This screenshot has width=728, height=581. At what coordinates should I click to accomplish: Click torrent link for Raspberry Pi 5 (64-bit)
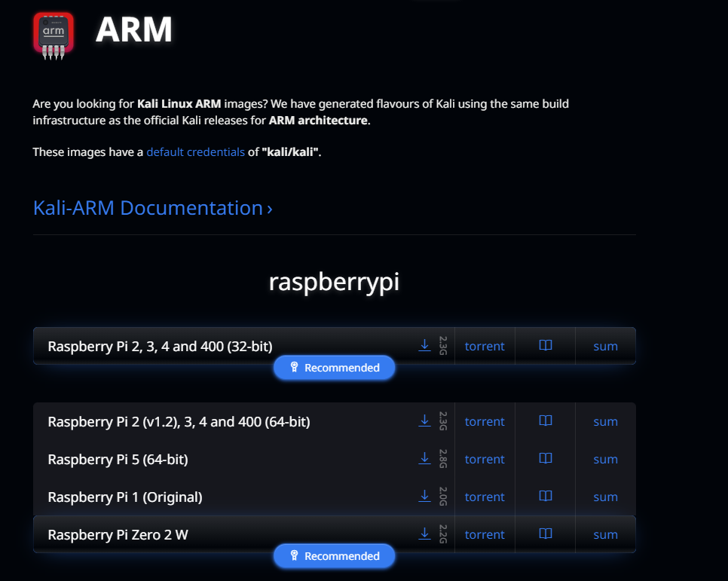(485, 459)
